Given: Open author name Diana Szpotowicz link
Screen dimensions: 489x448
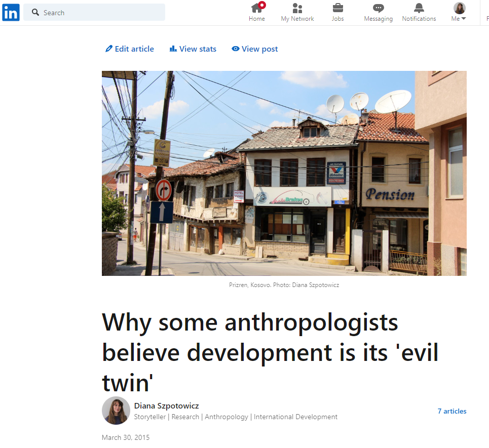Looking at the screenshot, I should point(167,406).
